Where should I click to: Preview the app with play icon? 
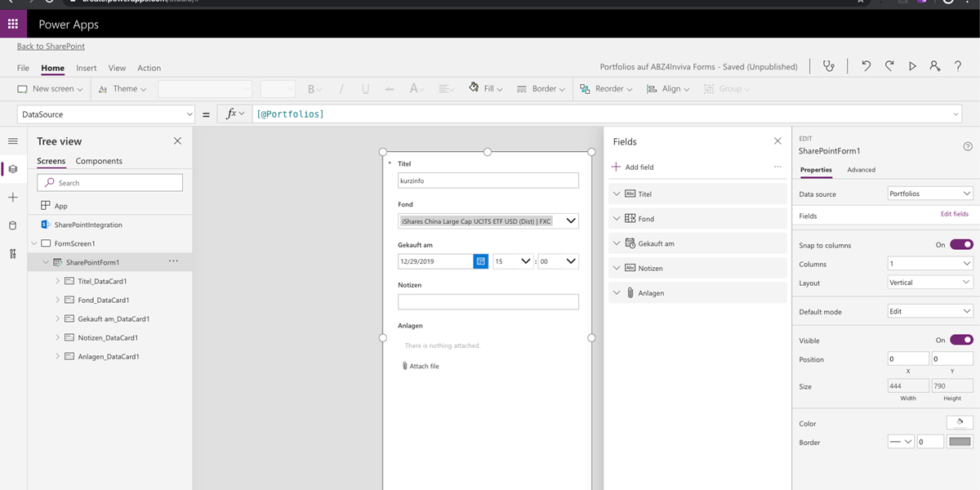[x=912, y=66]
